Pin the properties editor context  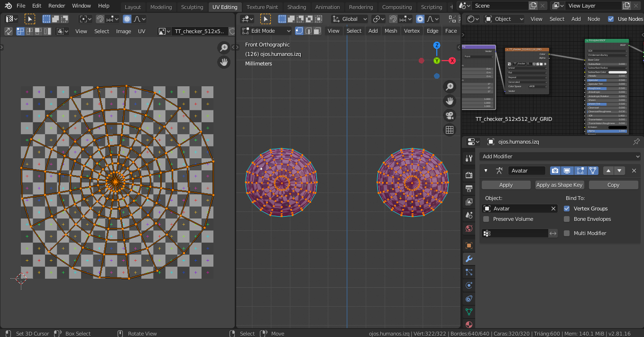click(636, 142)
